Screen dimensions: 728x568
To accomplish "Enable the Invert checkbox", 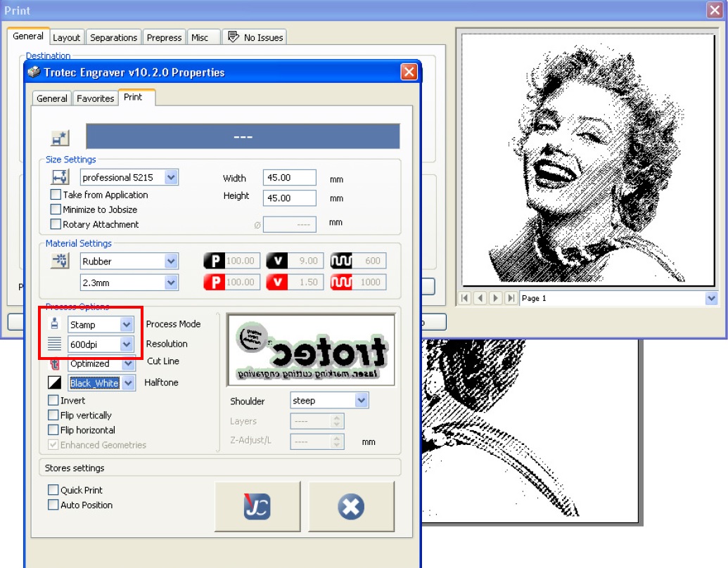I will 53,401.
